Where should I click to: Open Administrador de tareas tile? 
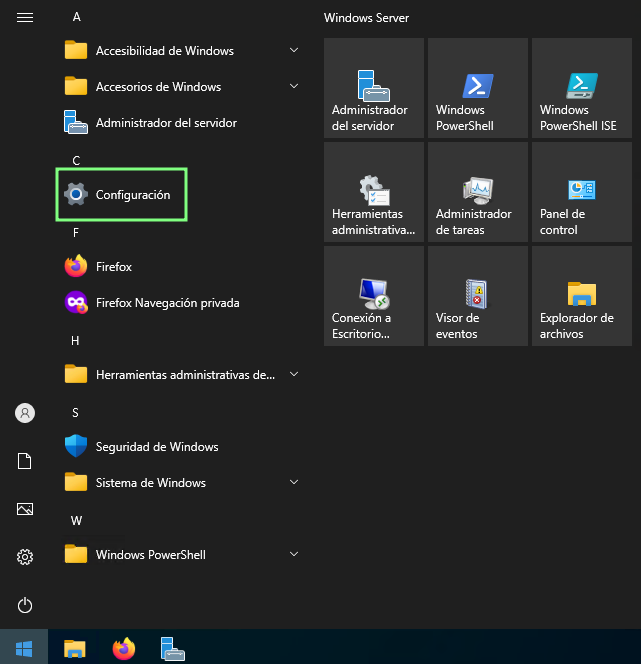point(478,192)
